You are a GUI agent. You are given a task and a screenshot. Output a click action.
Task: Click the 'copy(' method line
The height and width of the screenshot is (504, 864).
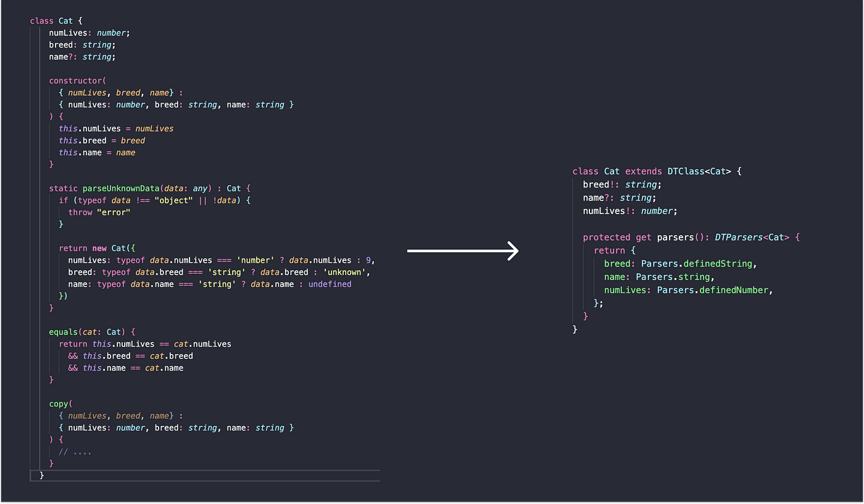click(x=61, y=404)
